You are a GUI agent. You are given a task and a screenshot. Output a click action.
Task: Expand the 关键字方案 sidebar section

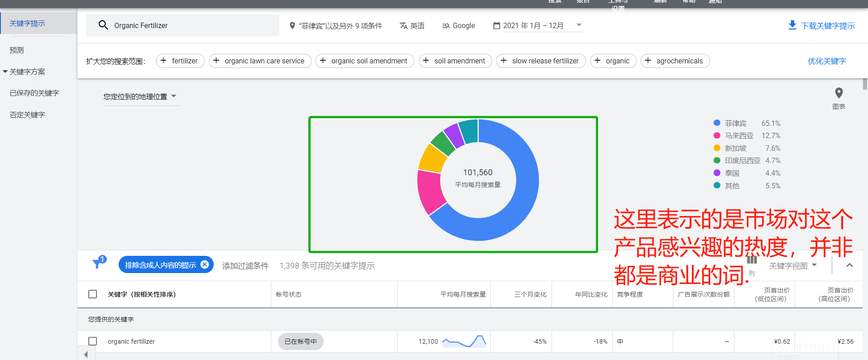click(24, 72)
